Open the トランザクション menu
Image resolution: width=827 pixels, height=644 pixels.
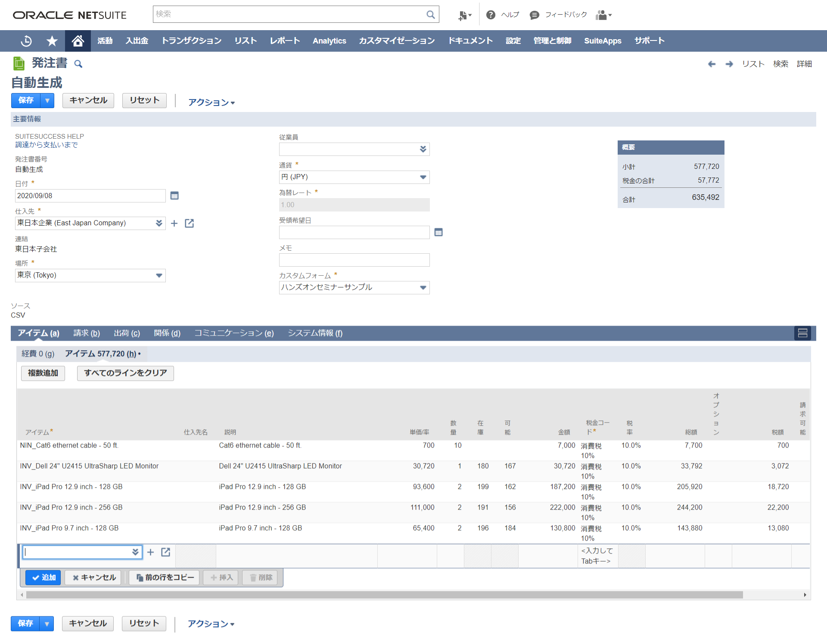[191, 41]
